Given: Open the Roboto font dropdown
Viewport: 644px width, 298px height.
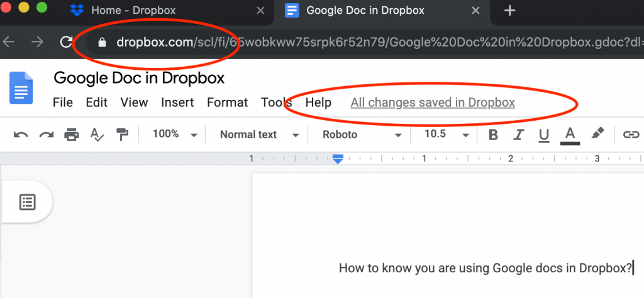Looking at the screenshot, I should 362,135.
